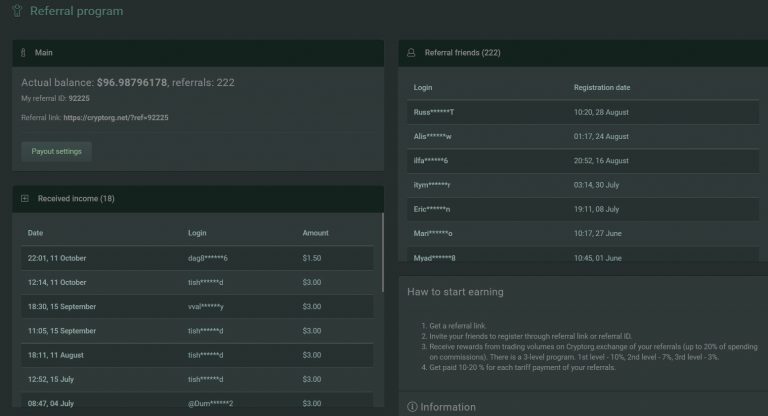Click the Referral program gift icon
The width and height of the screenshot is (768, 416).
click(x=17, y=11)
